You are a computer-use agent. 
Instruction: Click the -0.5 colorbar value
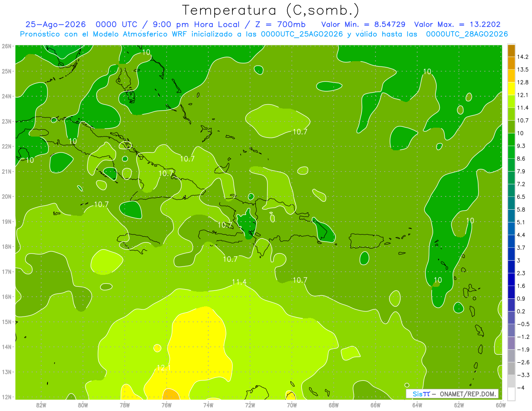coord(523,324)
